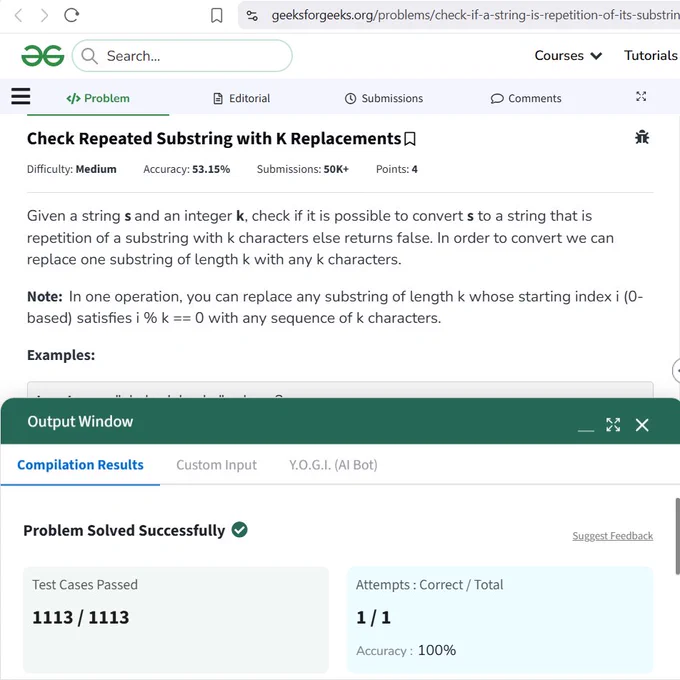Image resolution: width=680 pixels, height=680 pixels.
Task: Click the problem title text
Action: pyautogui.click(x=214, y=139)
